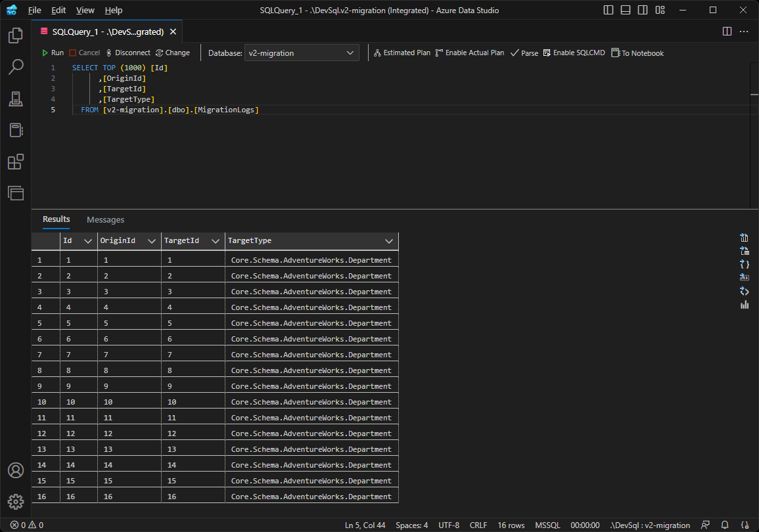Close the SQLQuery_1 editor tab
Viewport: 759px width, 532px height.
[x=173, y=32]
